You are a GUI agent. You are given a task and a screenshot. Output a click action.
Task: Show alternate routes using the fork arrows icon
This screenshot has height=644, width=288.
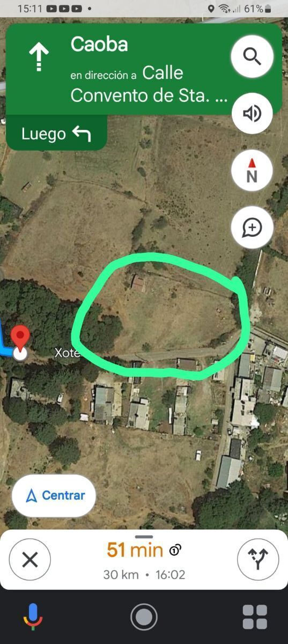tap(258, 560)
